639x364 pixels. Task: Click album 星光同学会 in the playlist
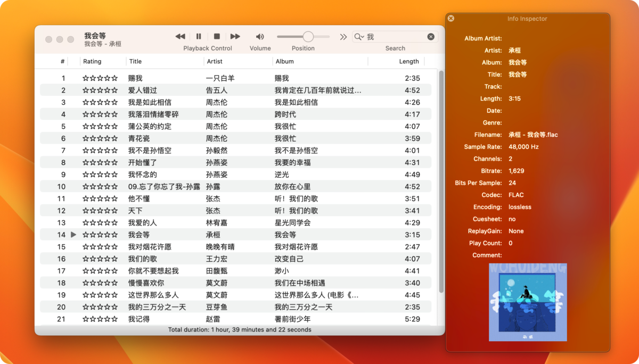292,222
